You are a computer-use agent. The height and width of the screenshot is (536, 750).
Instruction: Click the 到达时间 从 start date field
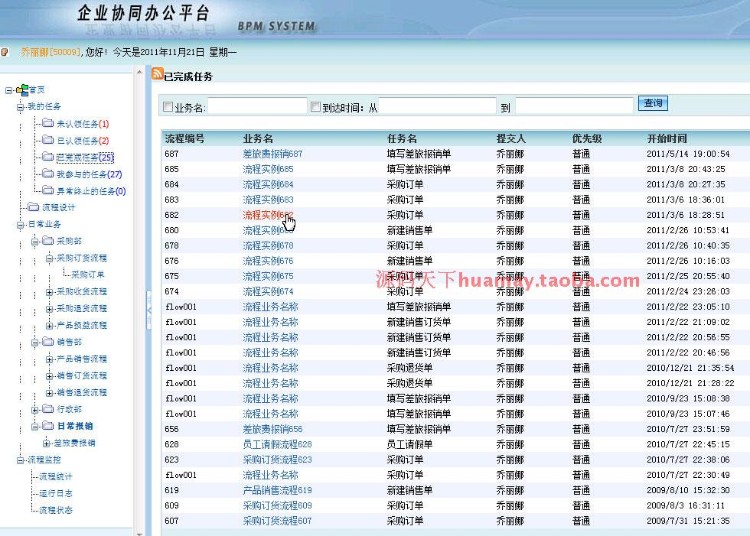tap(437, 106)
